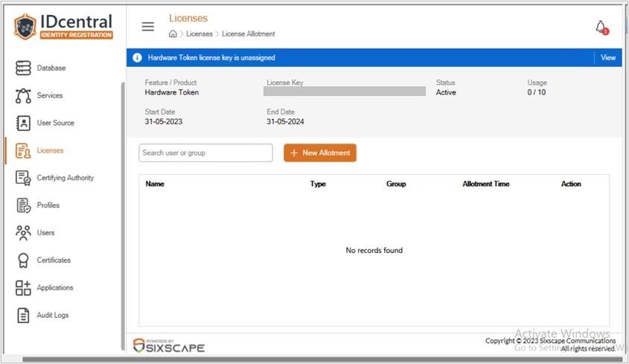This screenshot has width=629, height=364.
Task: Check notifications via the bell icon
Action: click(601, 28)
